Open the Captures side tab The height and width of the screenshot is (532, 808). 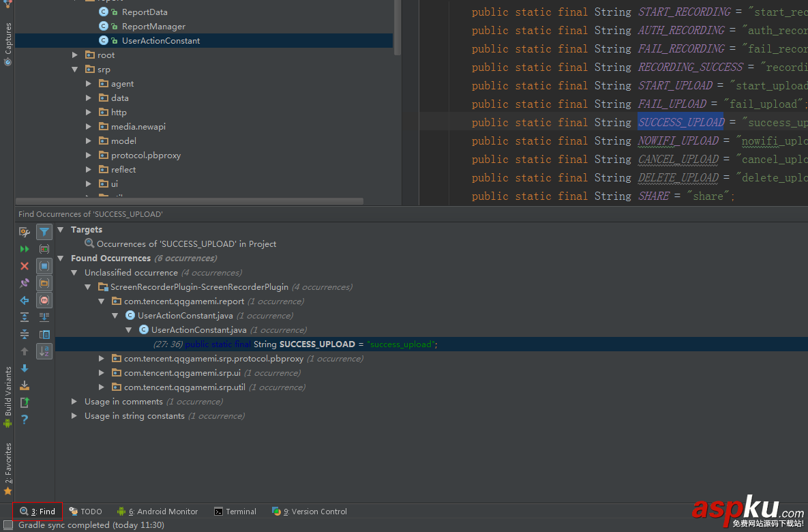coord(8,44)
